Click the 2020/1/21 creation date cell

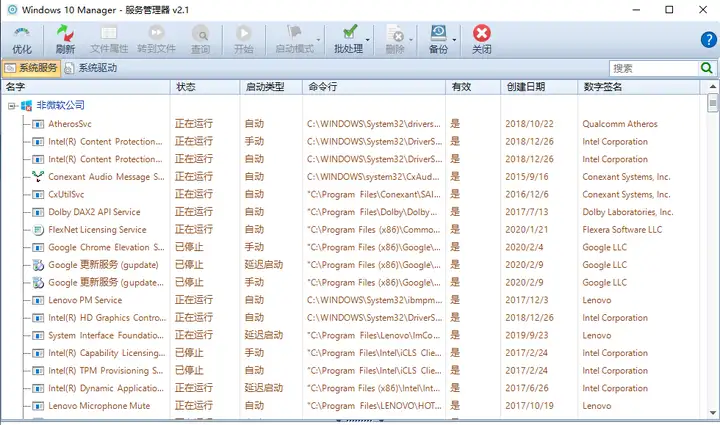(x=527, y=229)
